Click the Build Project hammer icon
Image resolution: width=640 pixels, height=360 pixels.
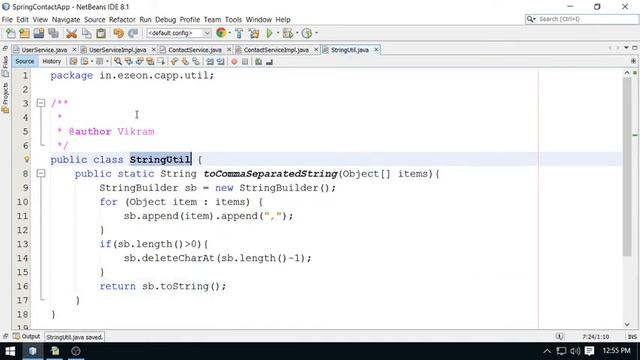[x=239, y=33]
